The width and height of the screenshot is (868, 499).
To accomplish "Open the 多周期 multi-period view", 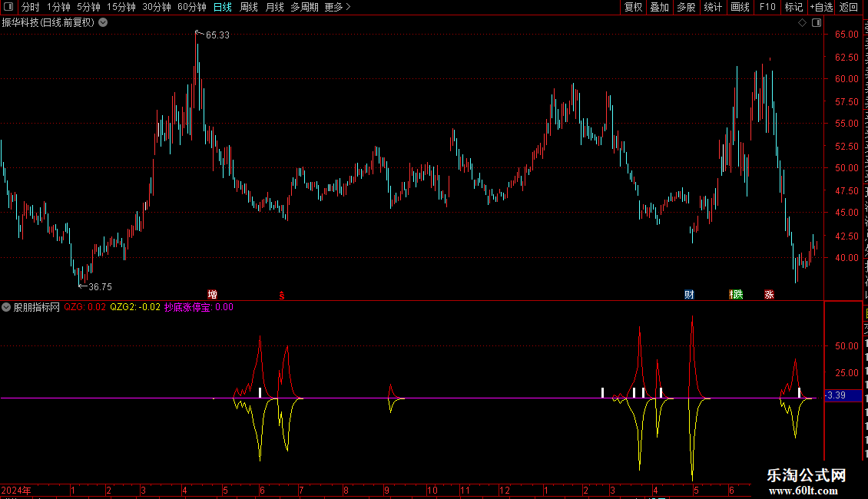I will click(304, 7).
